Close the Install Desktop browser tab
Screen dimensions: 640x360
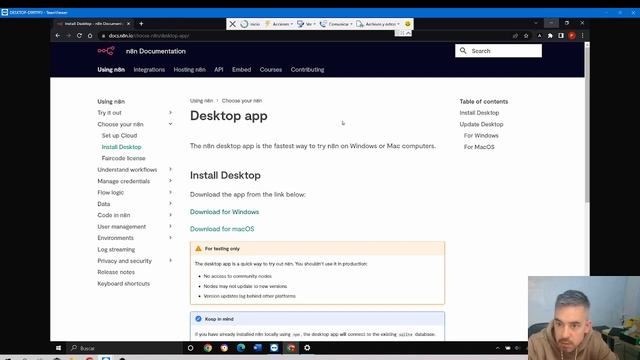tap(129, 24)
